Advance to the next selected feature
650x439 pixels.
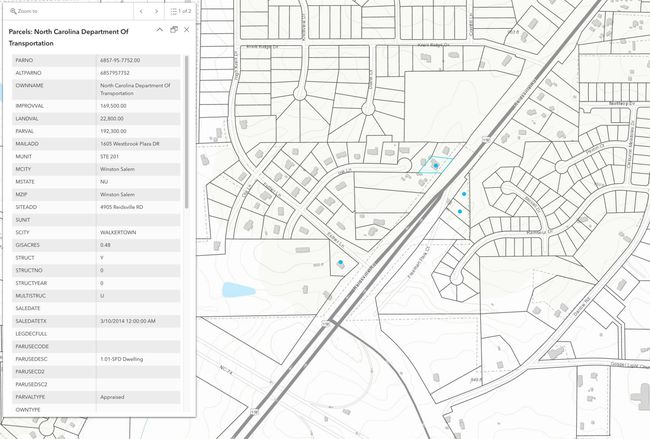pos(156,11)
